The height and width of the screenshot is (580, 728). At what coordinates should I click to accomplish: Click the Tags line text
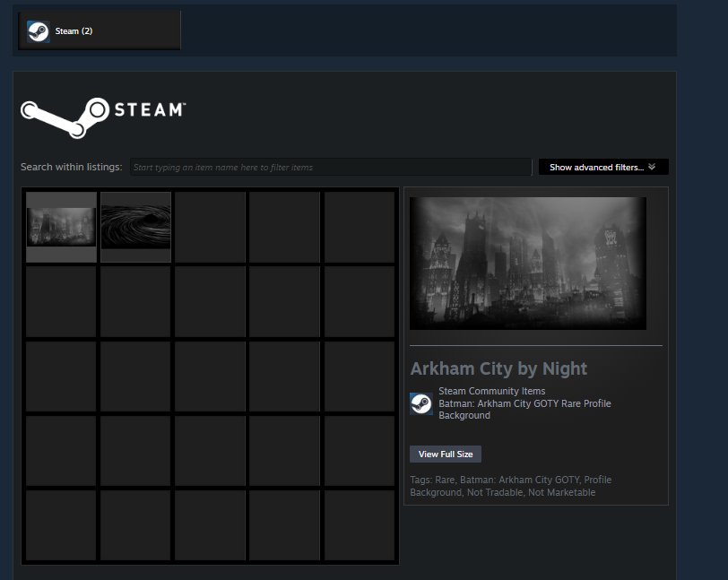(511, 486)
